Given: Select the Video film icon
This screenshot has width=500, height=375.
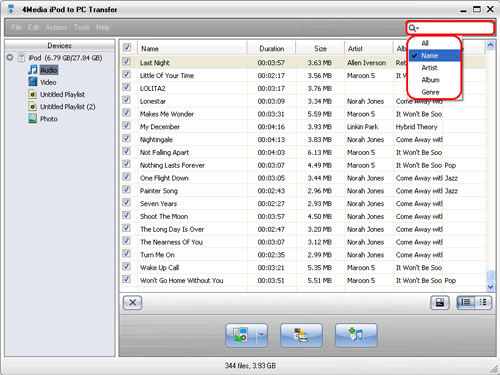Looking at the screenshot, I should click(33, 82).
